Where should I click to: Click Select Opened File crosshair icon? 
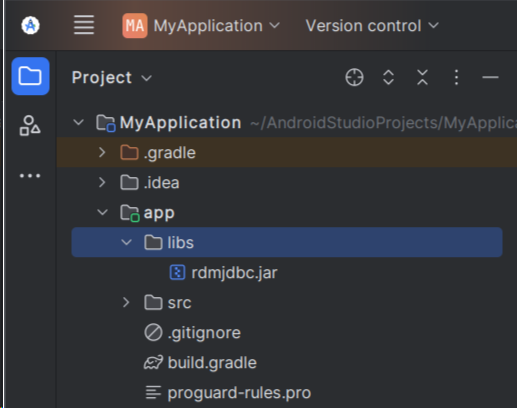tap(354, 77)
